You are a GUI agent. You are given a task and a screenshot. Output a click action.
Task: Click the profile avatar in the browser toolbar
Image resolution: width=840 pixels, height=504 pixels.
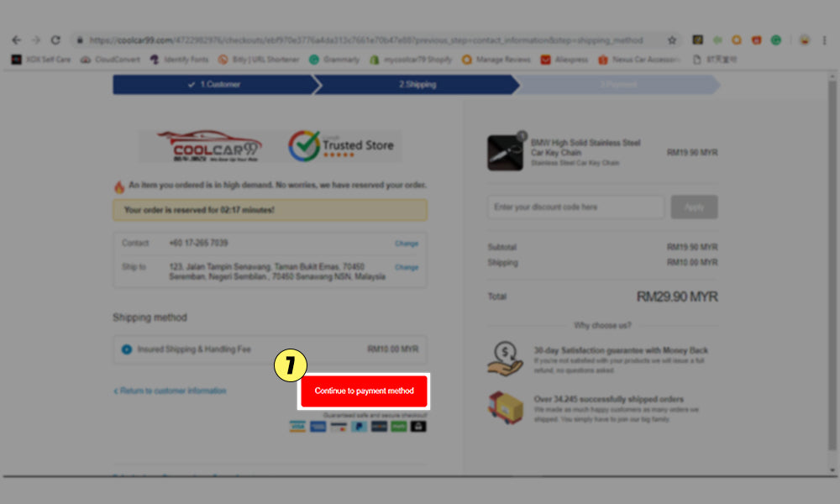[804, 40]
